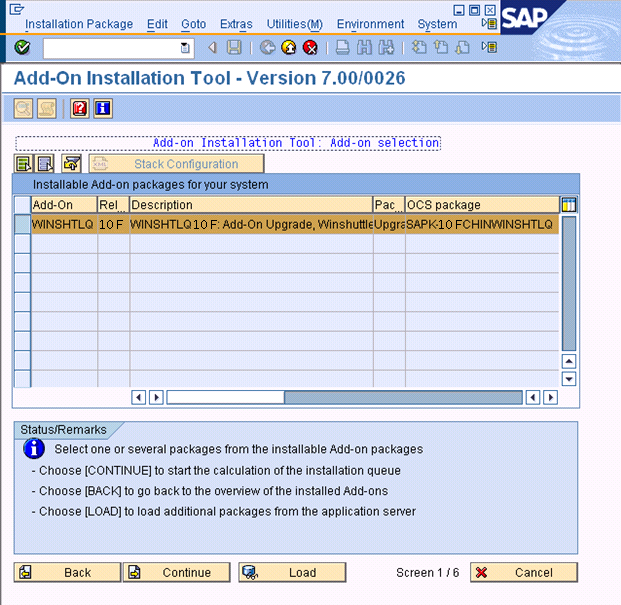Open the Installation Package menu

(79, 24)
